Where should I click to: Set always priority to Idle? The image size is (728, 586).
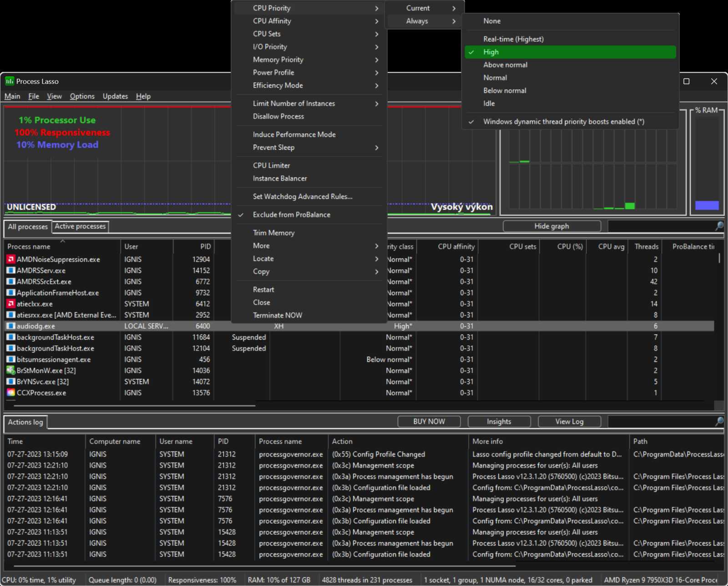570,103
